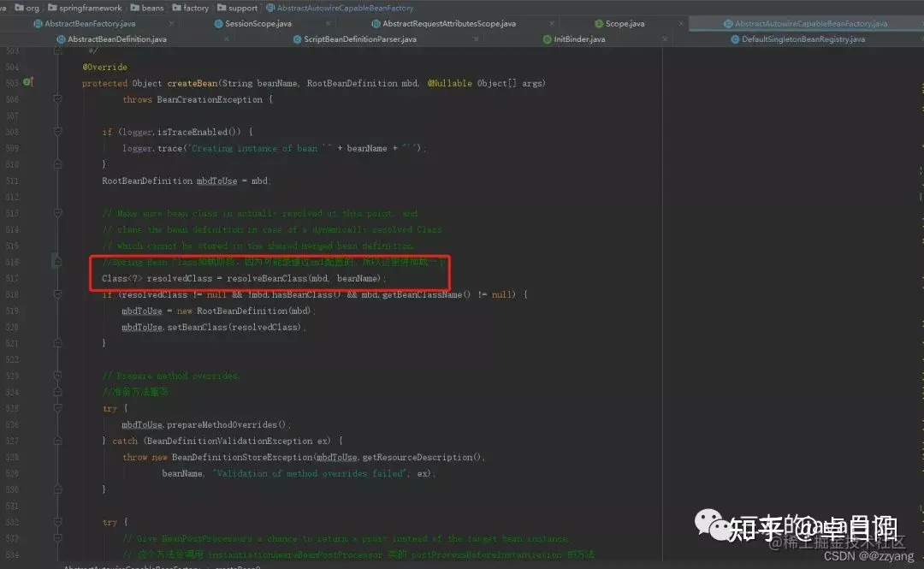Click the new RootBeanDefinition(mbd) expression
This screenshot has width=924, height=569.
coord(244,311)
